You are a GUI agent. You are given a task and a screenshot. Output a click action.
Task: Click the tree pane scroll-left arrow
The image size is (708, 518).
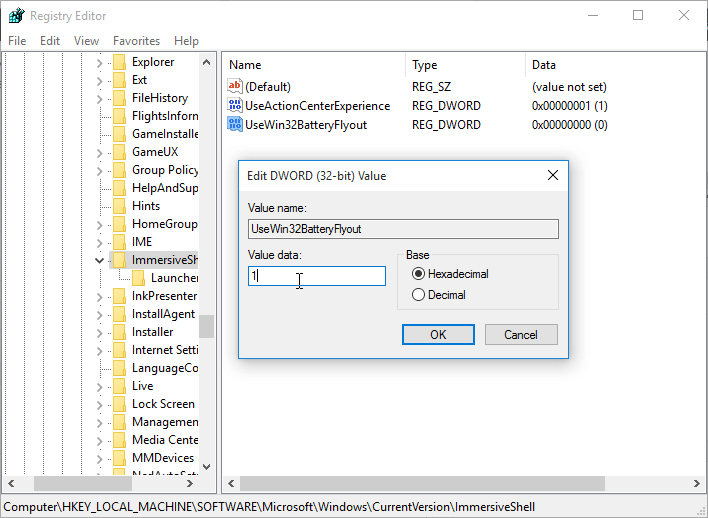tap(11, 483)
